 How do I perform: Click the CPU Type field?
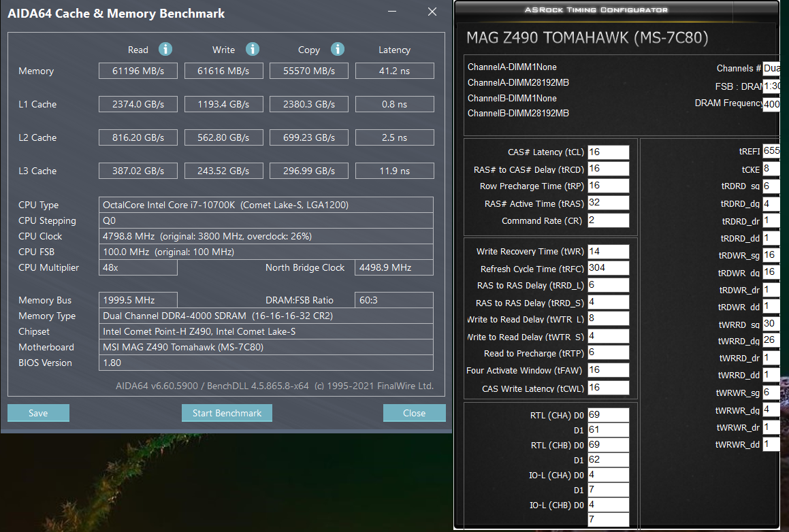pyautogui.click(x=266, y=205)
